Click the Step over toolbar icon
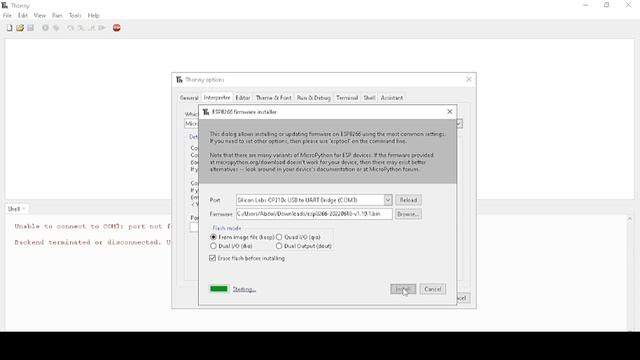Viewport: 640px width, 360px height. coord(71,28)
